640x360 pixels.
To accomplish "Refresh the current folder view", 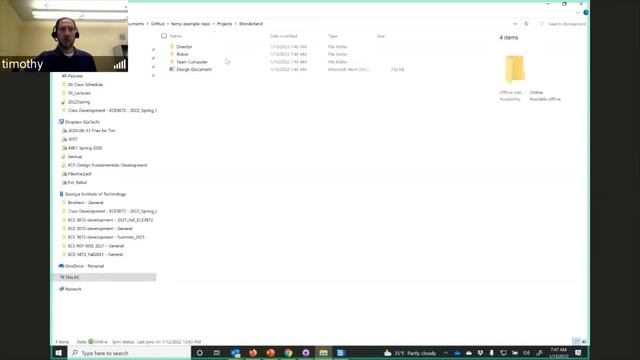I will 526,24.
